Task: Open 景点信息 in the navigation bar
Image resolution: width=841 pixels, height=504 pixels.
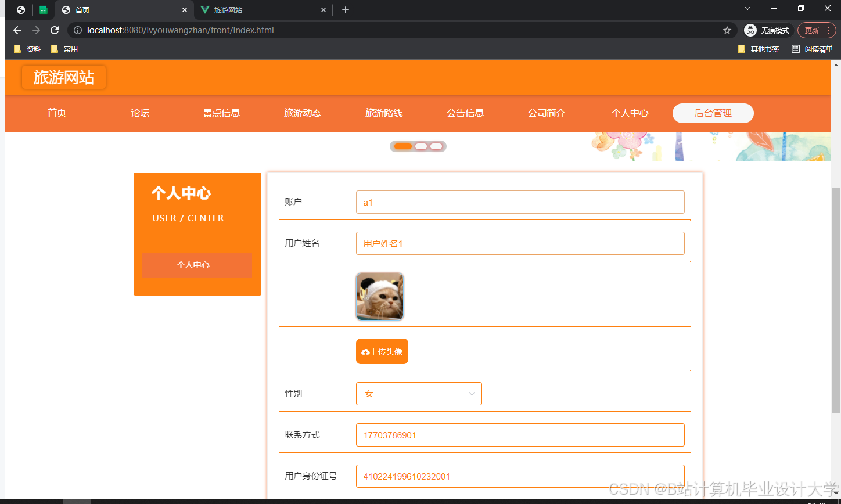Action: 221,113
